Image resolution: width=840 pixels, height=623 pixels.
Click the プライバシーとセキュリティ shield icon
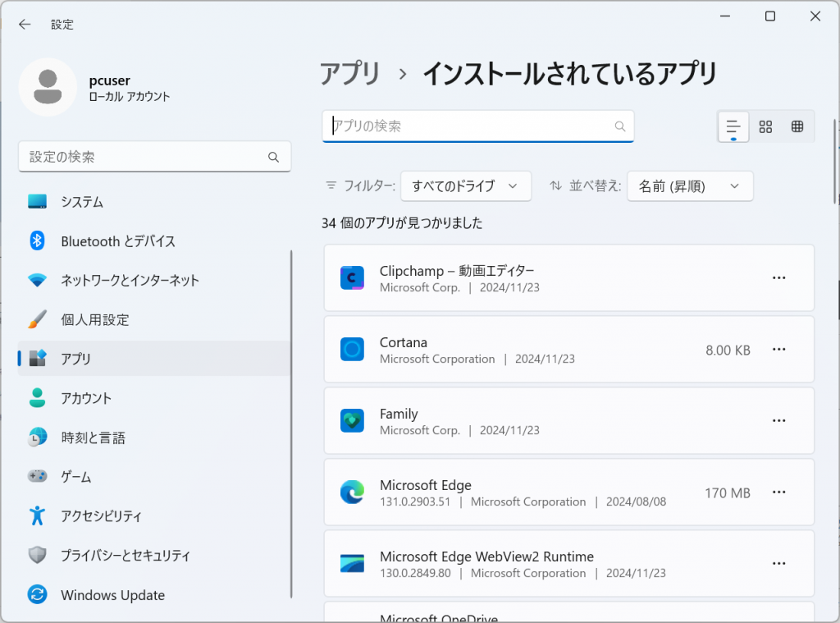[x=37, y=555]
